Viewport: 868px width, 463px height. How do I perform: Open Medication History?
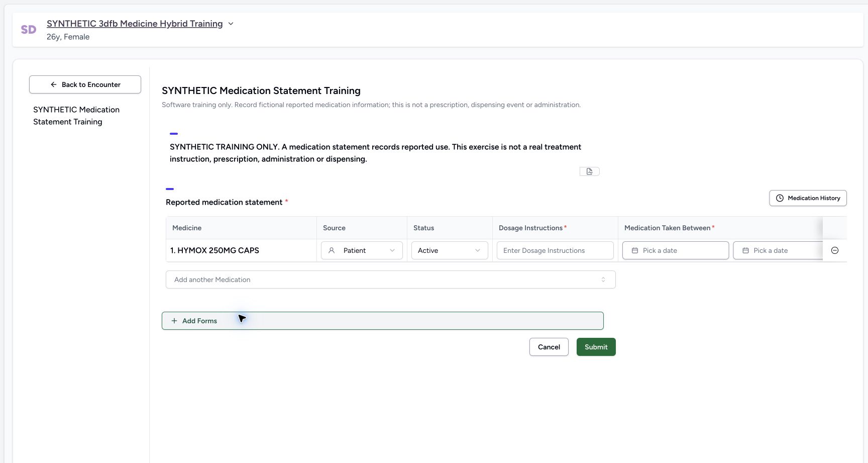(x=808, y=198)
